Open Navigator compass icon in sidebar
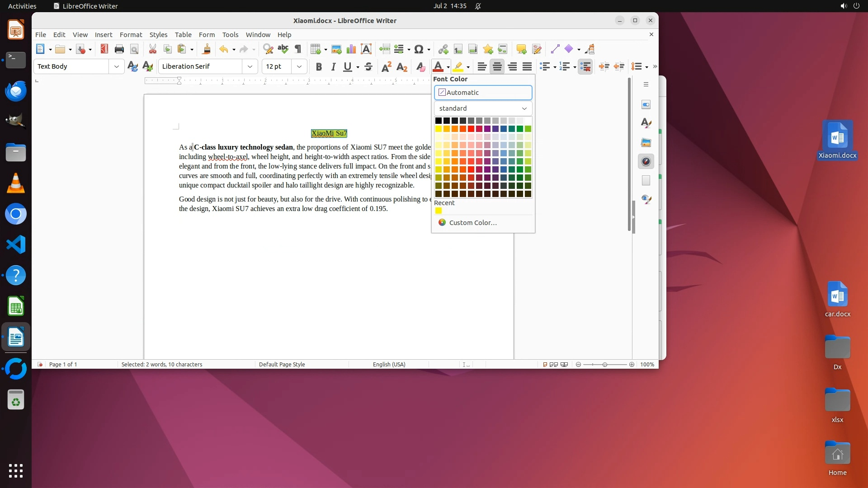This screenshot has width=868, height=488. pyautogui.click(x=646, y=162)
